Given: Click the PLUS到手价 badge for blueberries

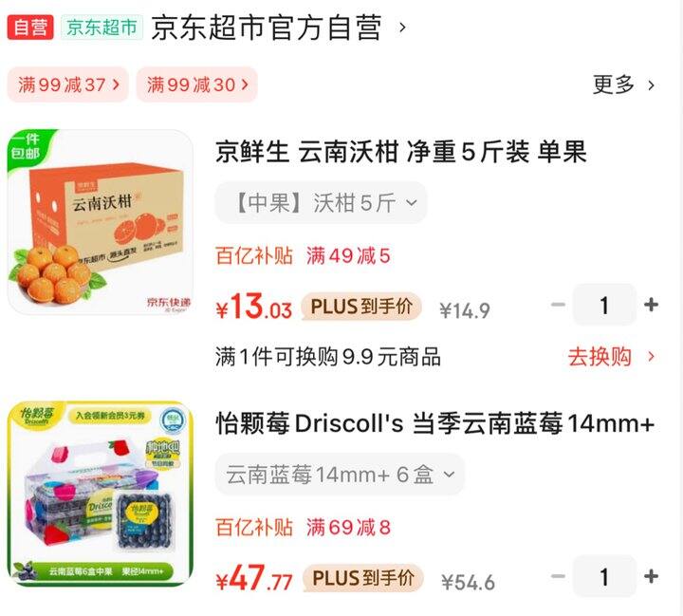Looking at the screenshot, I should pos(362,578).
